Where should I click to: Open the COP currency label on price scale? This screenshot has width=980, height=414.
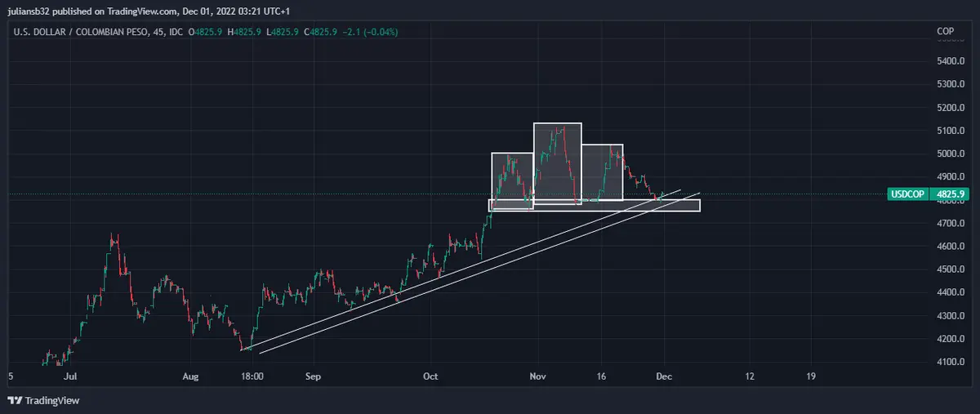(946, 32)
